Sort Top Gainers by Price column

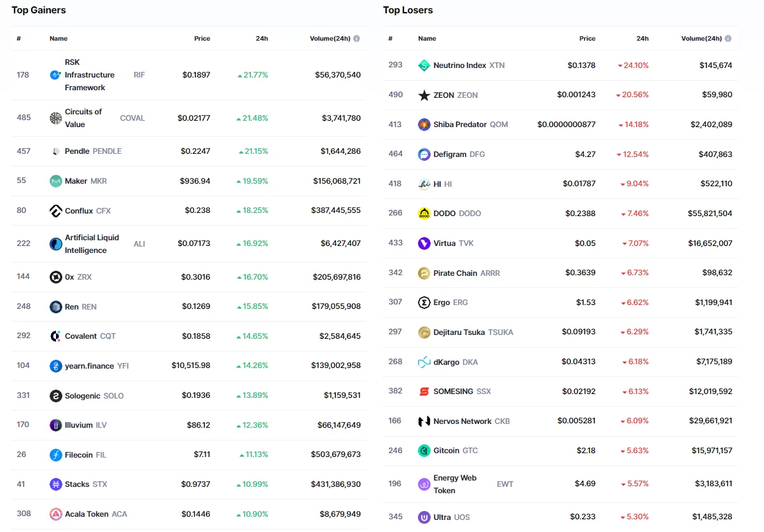tap(202, 39)
